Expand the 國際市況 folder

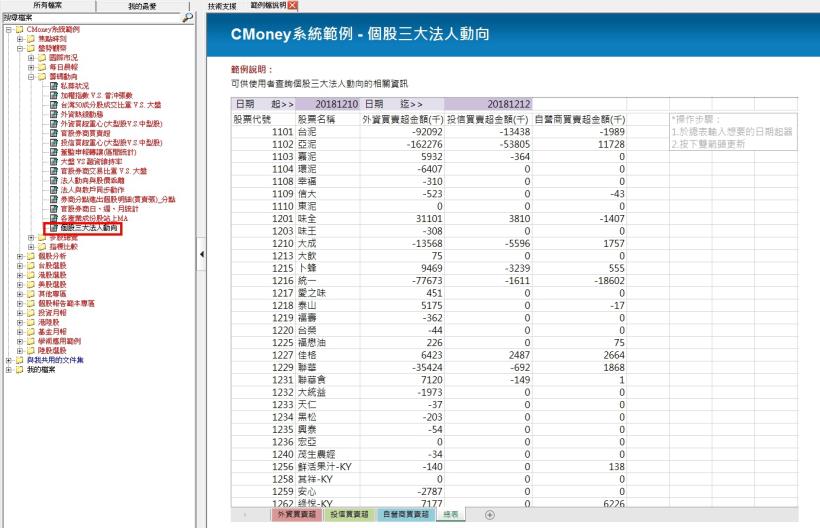coord(31,58)
